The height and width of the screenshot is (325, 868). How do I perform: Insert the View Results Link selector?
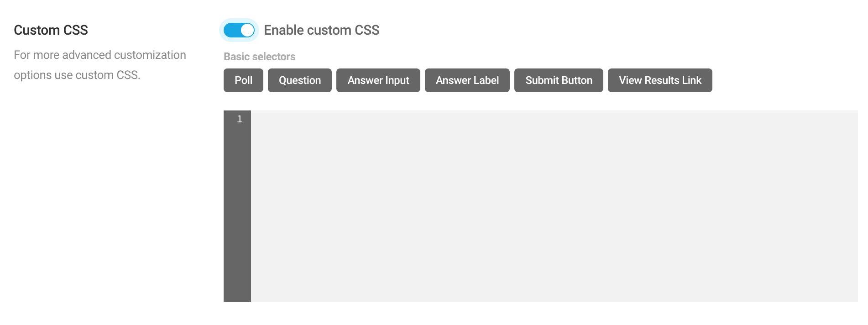pos(660,80)
